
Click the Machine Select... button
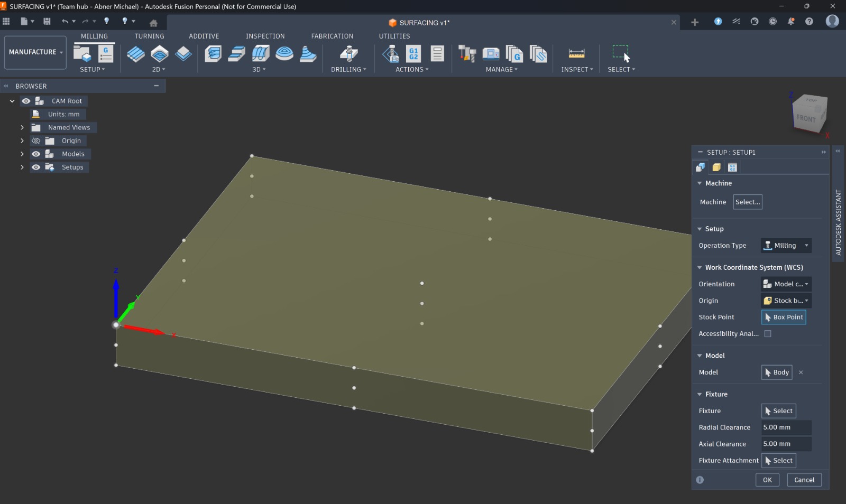click(x=748, y=202)
